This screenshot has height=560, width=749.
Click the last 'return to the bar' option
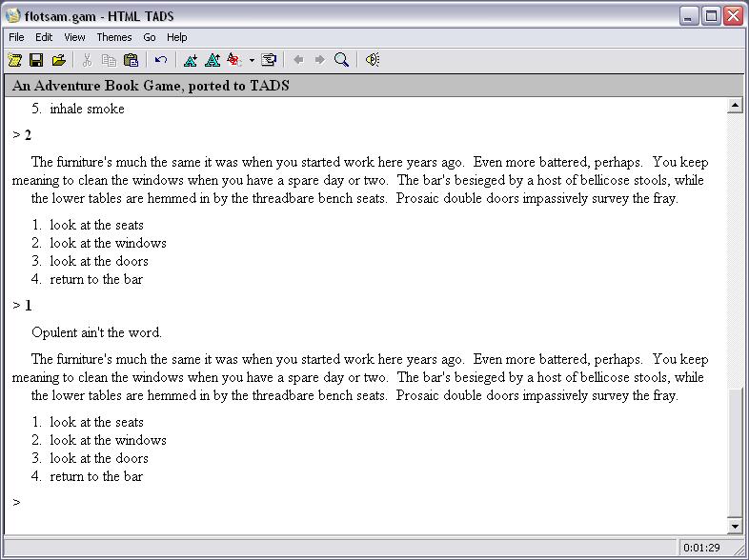pyautogui.click(x=96, y=476)
